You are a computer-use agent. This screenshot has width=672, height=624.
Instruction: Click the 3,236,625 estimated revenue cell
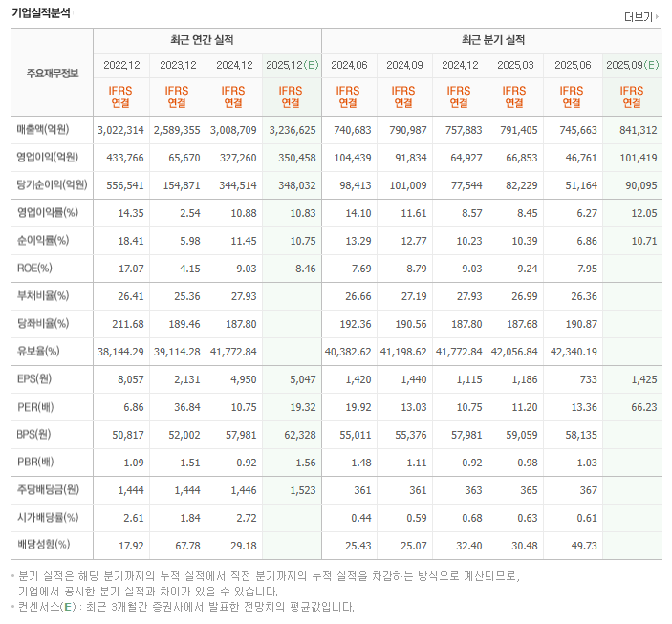pos(293,130)
